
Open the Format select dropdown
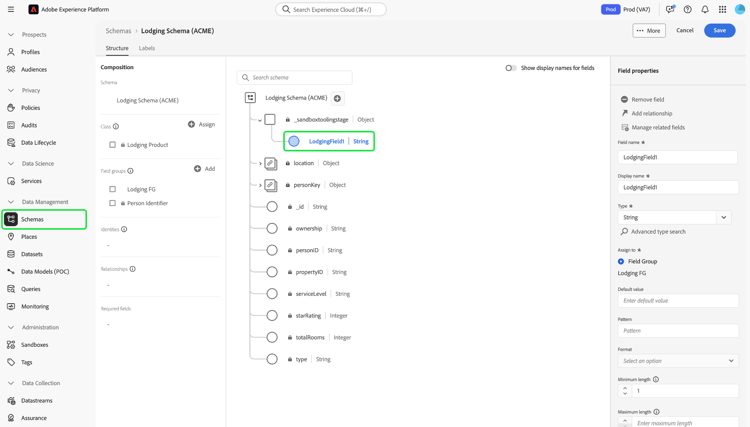678,361
